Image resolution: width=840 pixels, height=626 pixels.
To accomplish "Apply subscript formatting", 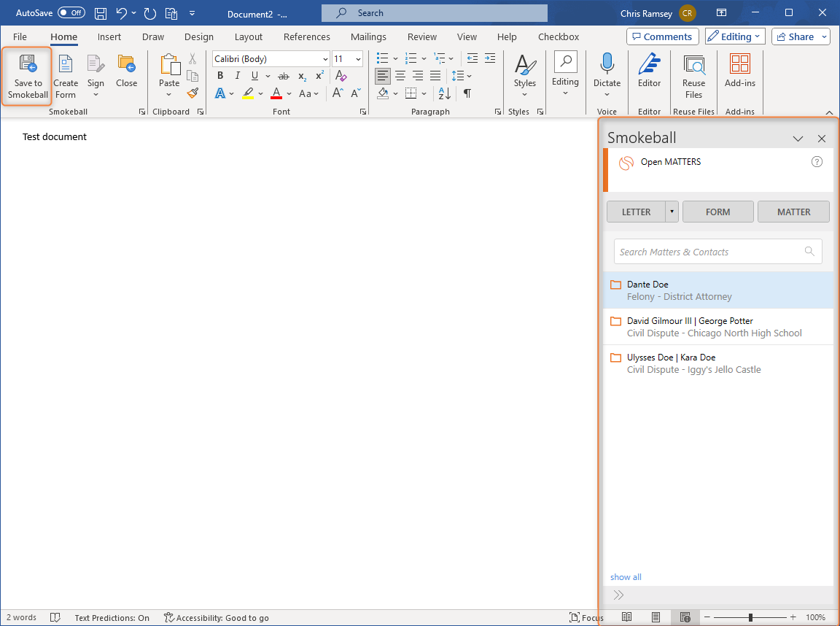I will point(302,76).
